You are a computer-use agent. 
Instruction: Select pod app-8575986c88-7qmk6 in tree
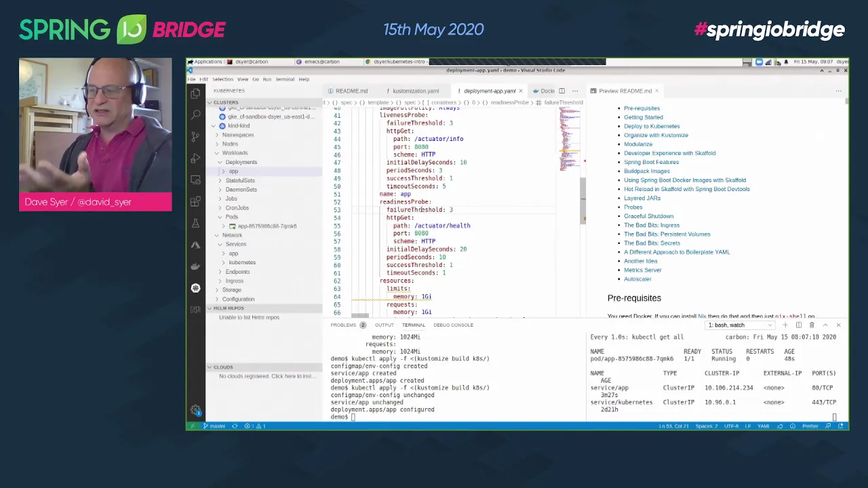(x=267, y=226)
